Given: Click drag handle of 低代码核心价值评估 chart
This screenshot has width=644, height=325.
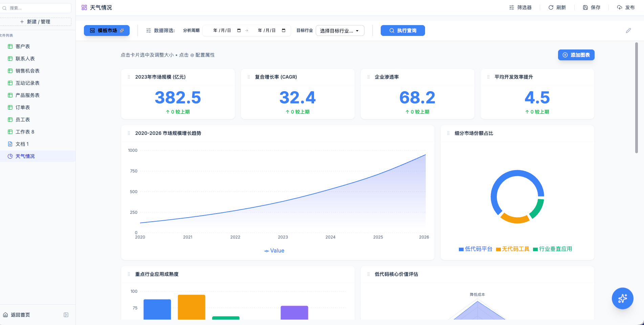Looking at the screenshot, I should click(369, 274).
